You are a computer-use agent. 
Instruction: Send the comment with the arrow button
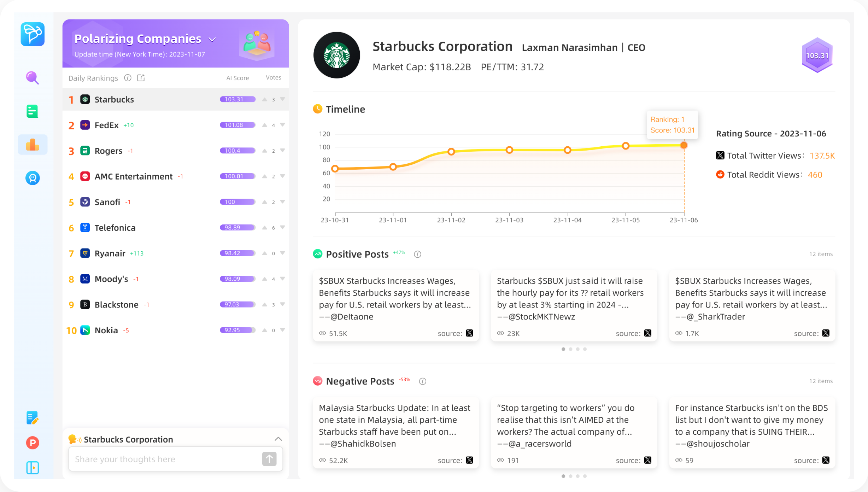269,459
